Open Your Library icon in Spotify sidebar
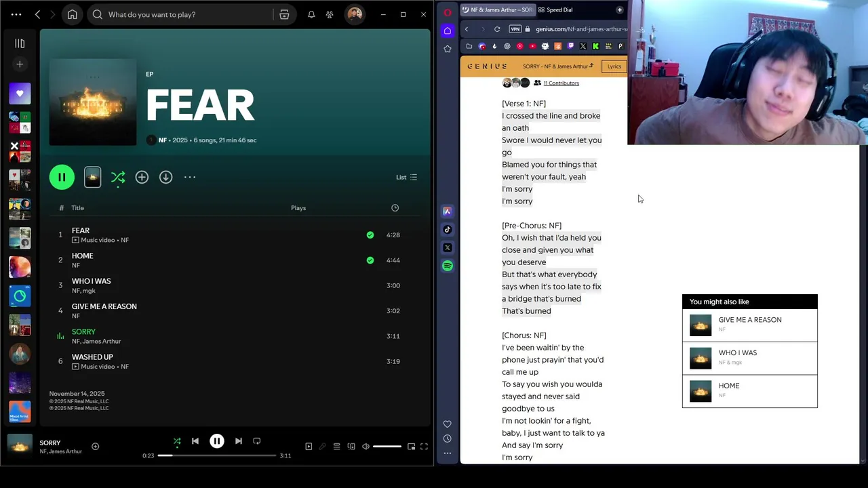 pos(20,43)
